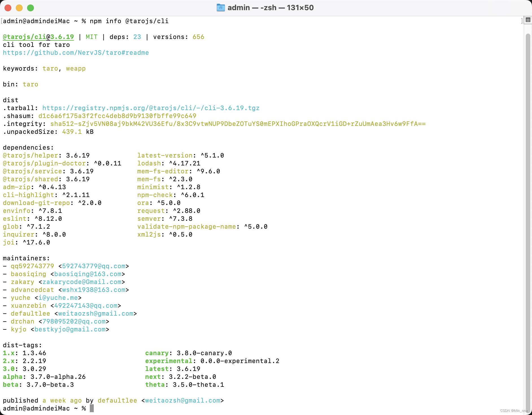The image size is (532, 415).
Task: Click the 'a week ago' publish time
Action: pos(62,401)
